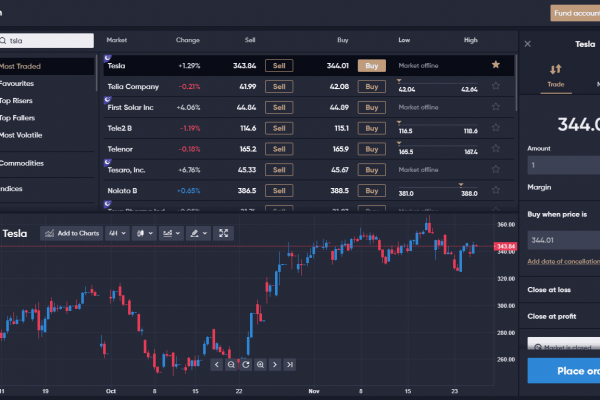Expand Close at profit option
Screen dimensions: 600x400
(551, 316)
